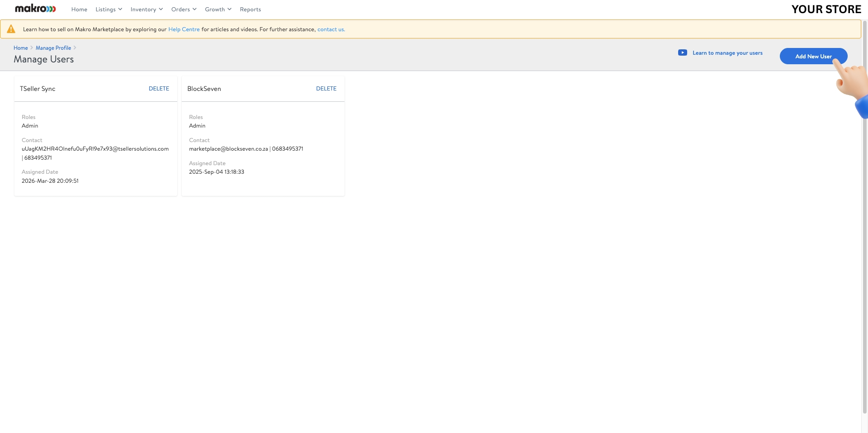Delete the TSeller Sync user

[x=159, y=88]
